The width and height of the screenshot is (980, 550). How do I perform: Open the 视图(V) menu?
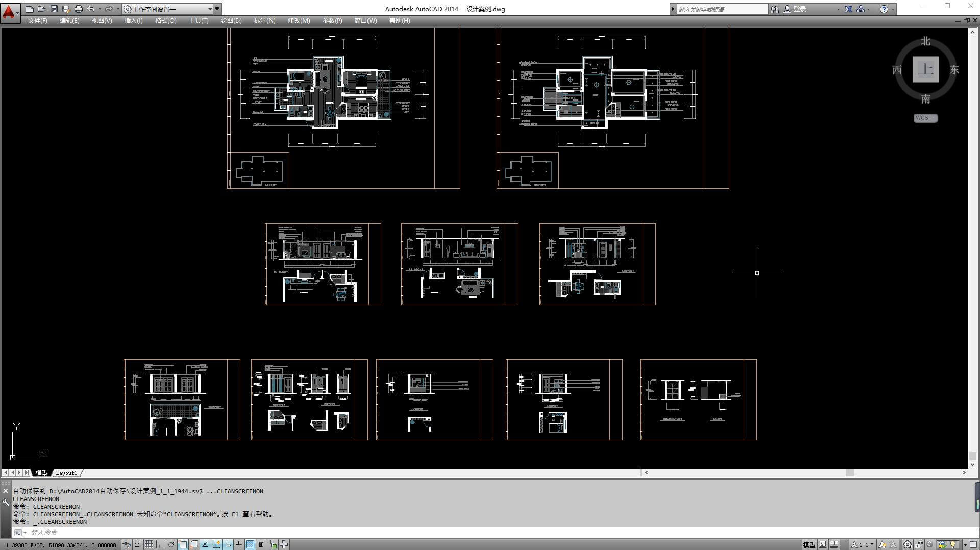102,21
